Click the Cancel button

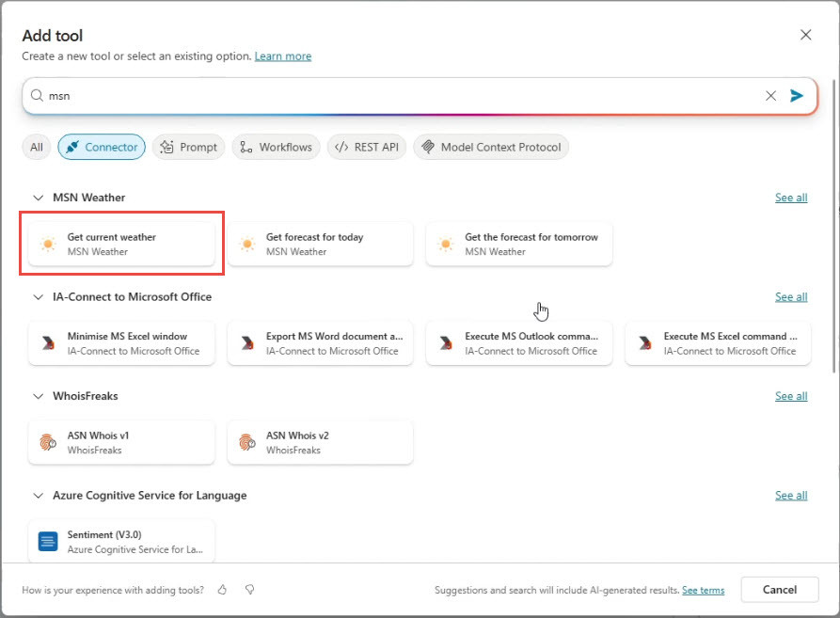click(780, 590)
